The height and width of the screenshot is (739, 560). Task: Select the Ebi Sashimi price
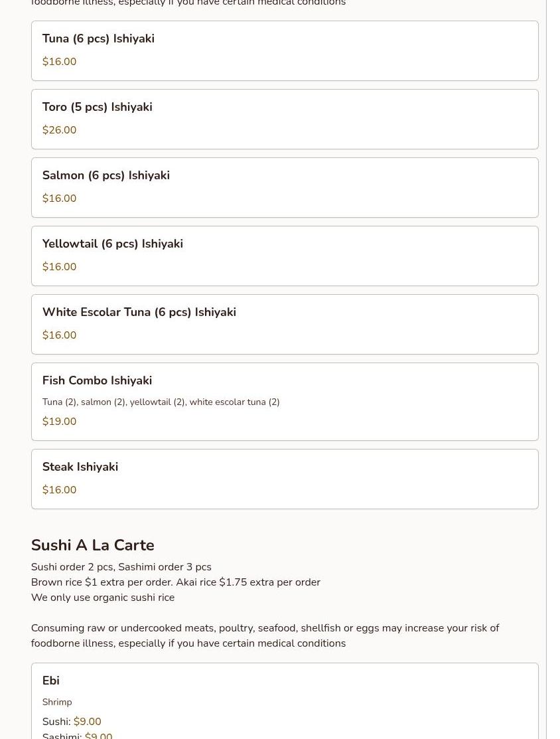coord(98,735)
